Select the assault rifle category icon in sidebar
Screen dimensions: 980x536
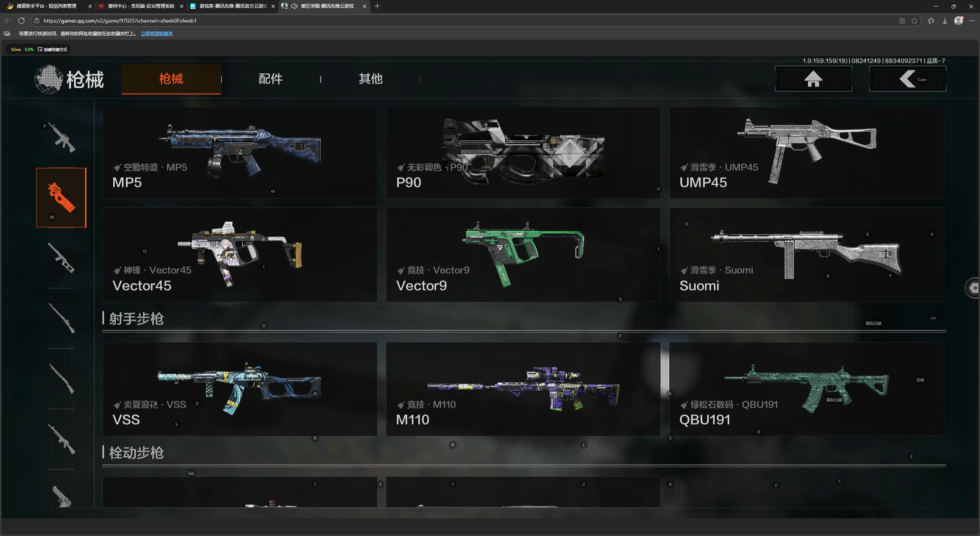(x=61, y=137)
